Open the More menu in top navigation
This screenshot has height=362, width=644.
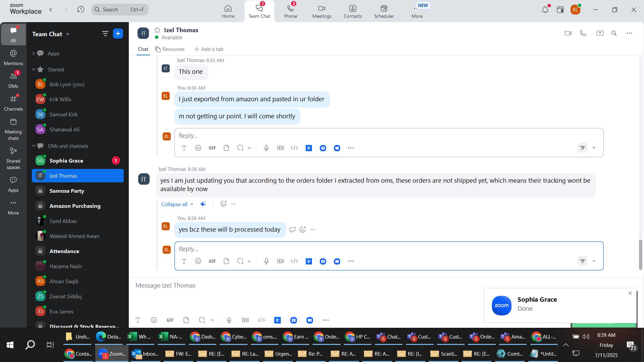[x=417, y=11]
